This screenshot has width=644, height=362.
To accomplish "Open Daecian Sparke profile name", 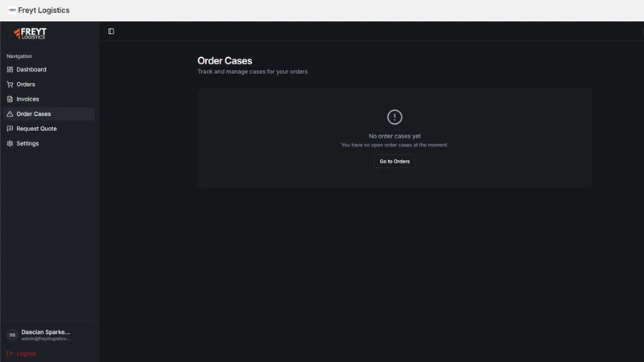I will coord(46,331).
